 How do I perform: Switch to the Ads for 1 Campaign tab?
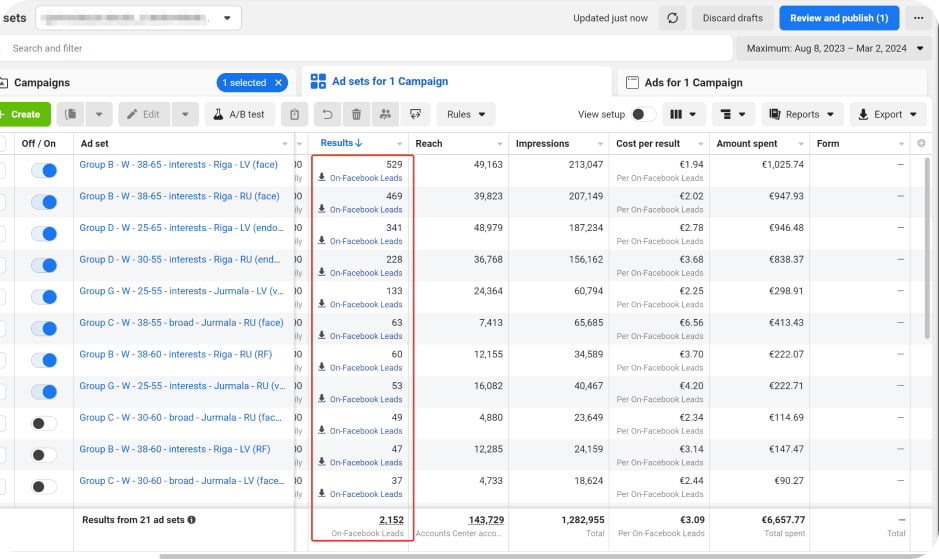tap(694, 82)
